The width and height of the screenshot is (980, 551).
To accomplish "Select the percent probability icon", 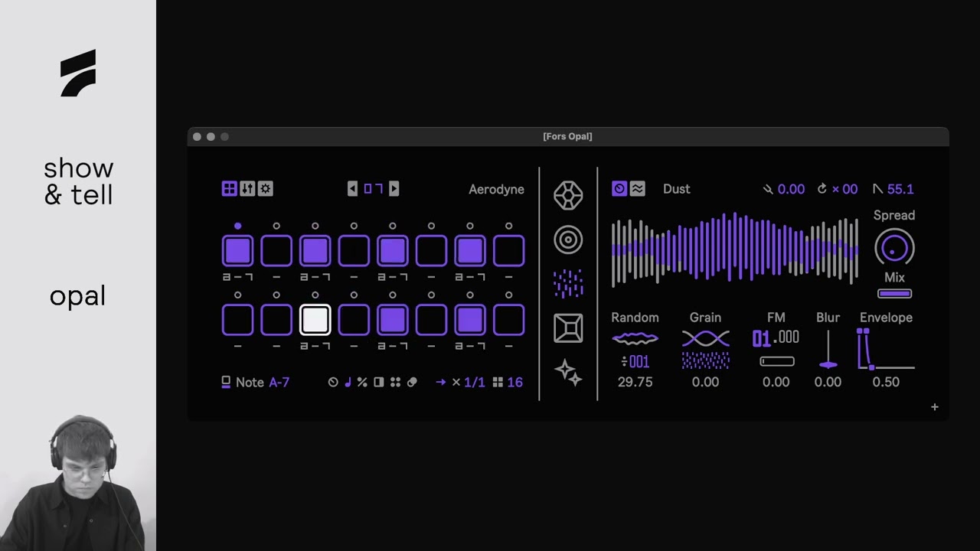I will pos(362,382).
